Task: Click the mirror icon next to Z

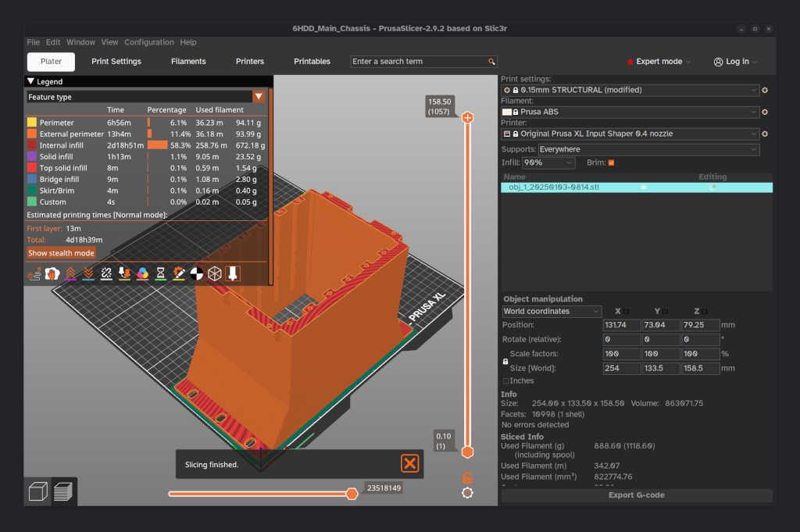Action: tap(705, 311)
